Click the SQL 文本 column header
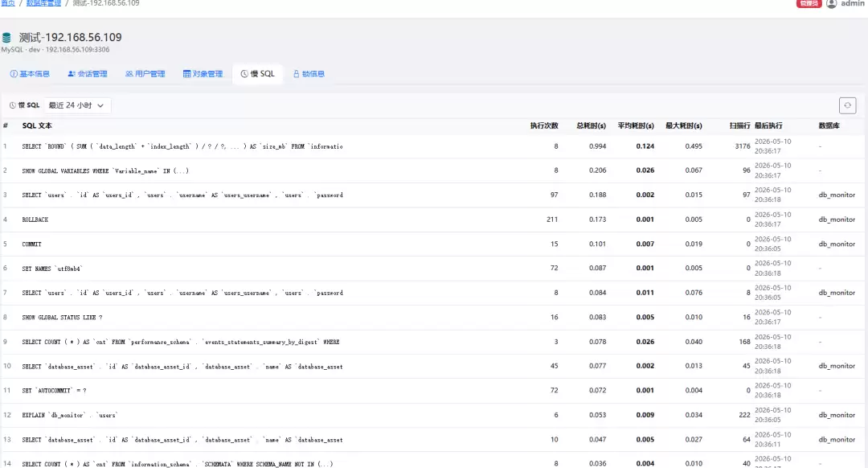The width and height of the screenshot is (868, 468). (37, 125)
